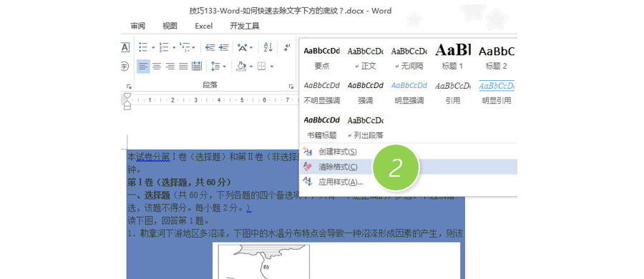This screenshot has height=279, width=644.
Task: Center align the text
Action: point(157,66)
